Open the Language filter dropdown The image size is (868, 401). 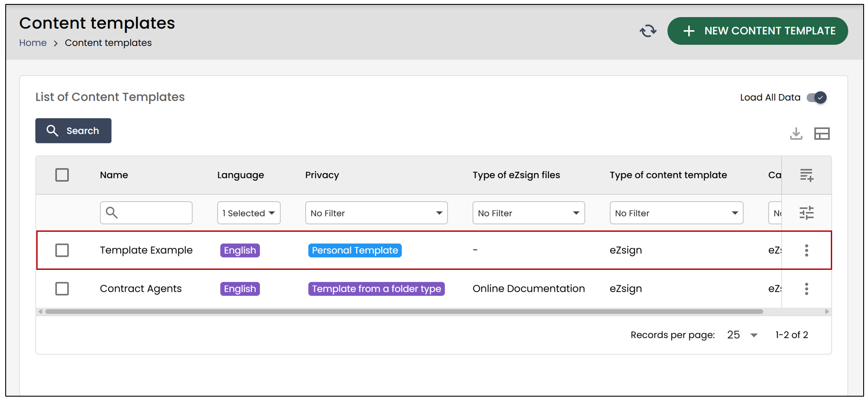pos(249,213)
